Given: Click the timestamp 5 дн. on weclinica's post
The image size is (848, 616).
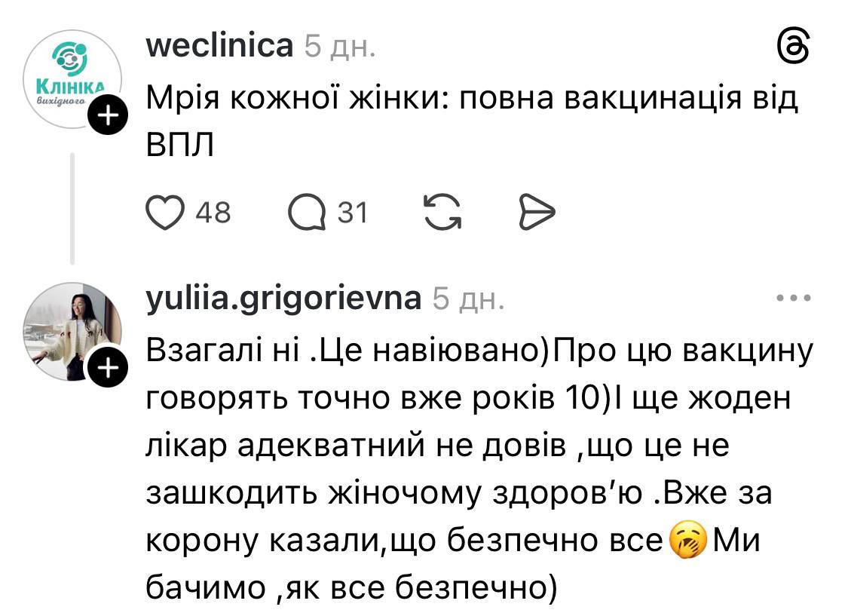Looking at the screenshot, I should [340, 47].
